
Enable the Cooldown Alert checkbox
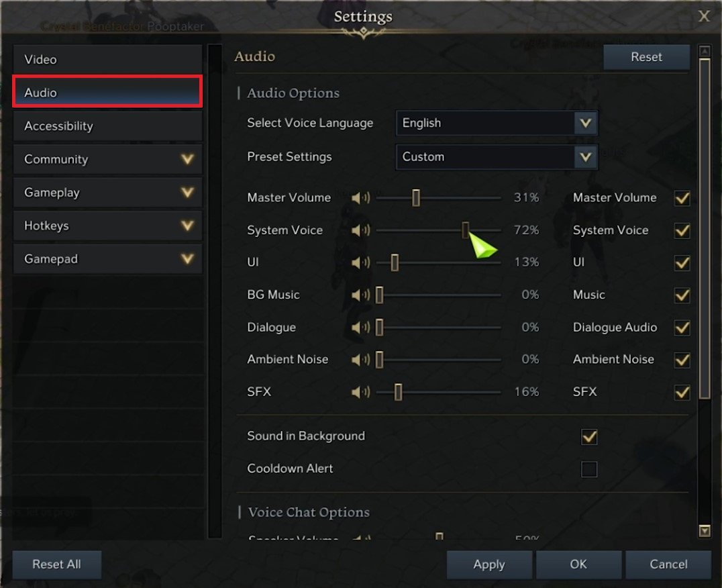[x=589, y=469]
